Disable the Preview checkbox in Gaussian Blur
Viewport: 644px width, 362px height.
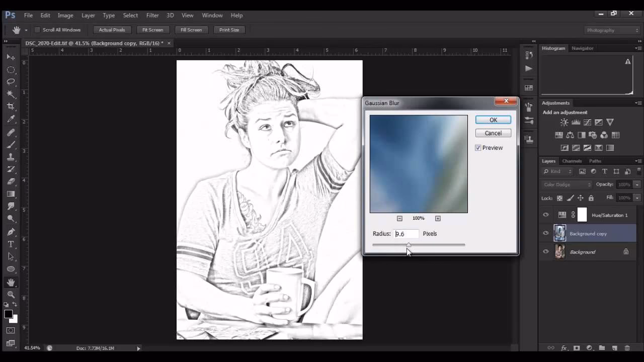(x=478, y=148)
